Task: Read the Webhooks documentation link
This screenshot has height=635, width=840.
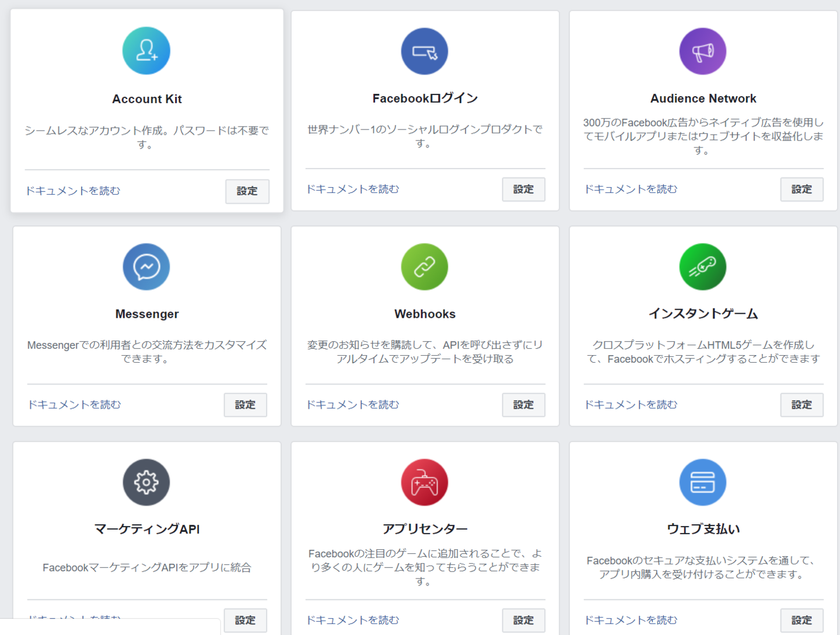Action: [x=353, y=404]
